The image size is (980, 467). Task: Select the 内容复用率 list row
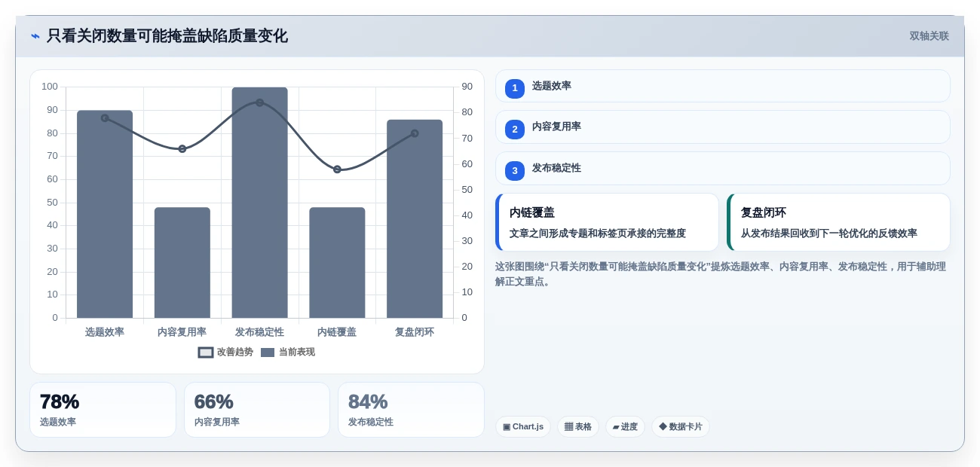click(x=722, y=127)
